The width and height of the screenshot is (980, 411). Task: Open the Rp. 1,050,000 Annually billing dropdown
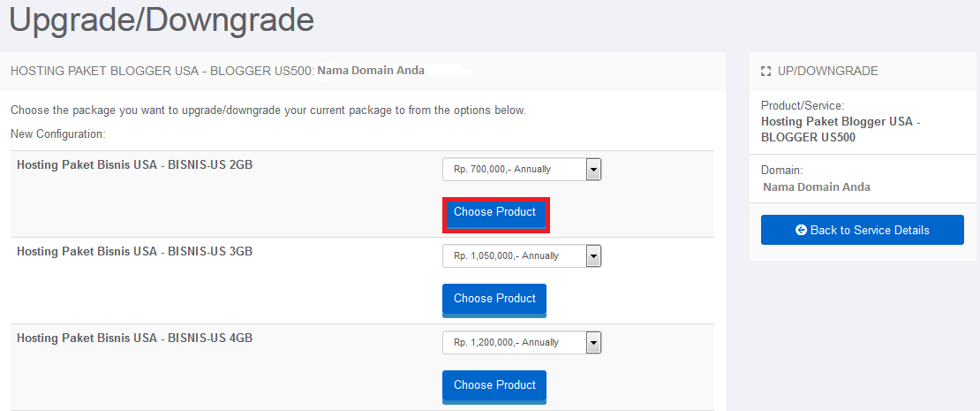[x=522, y=255]
